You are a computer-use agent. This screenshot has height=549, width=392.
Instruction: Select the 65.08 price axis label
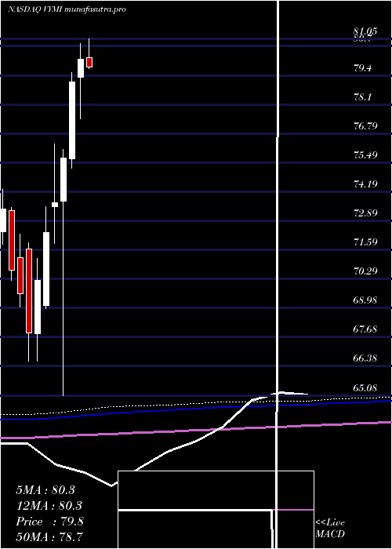tap(365, 387)
